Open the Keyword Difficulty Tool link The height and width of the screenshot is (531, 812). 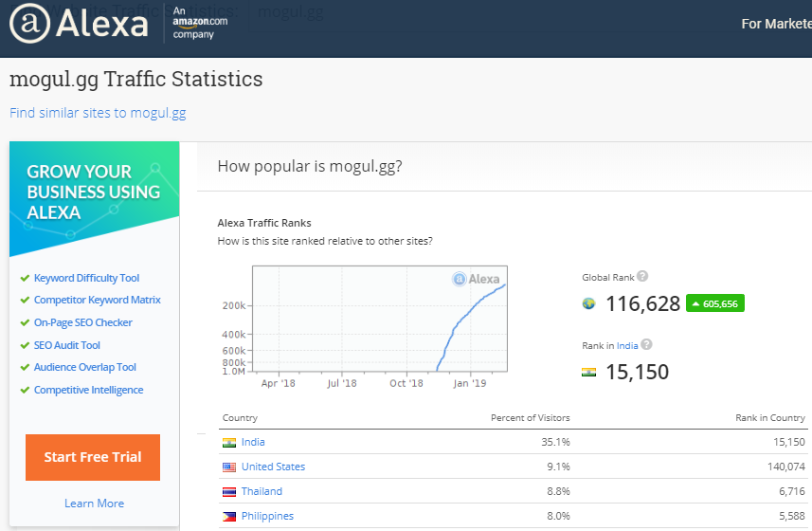[86, 278]
